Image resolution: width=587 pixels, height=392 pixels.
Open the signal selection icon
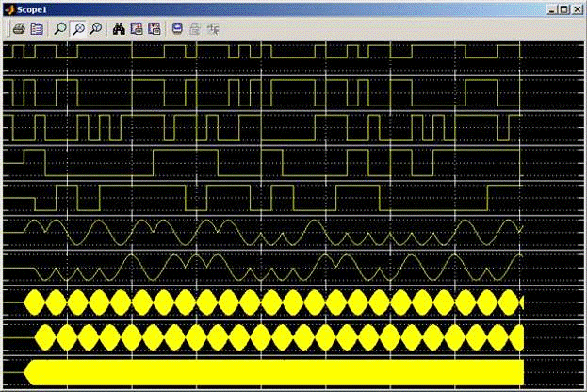click(214, 28)
